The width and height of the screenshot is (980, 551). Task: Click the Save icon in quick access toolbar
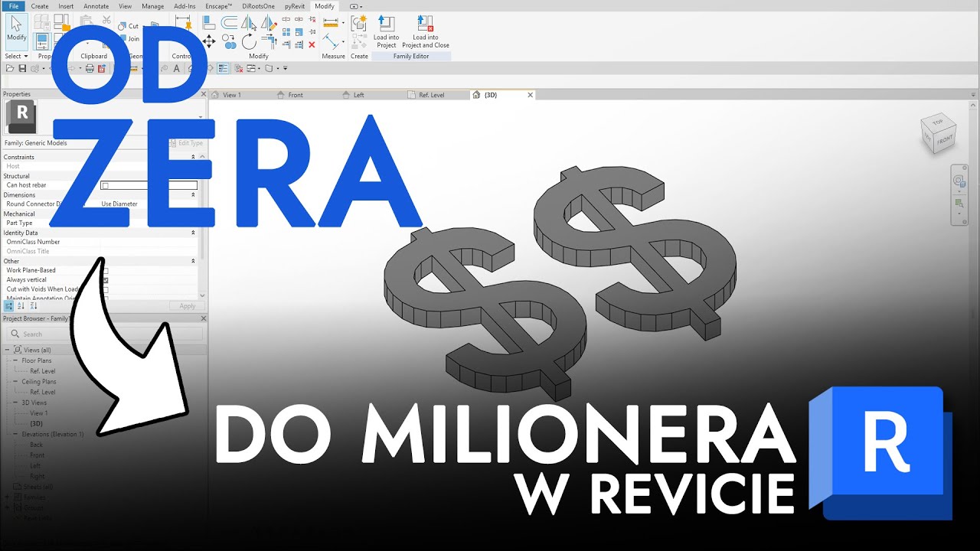point(22,68)
